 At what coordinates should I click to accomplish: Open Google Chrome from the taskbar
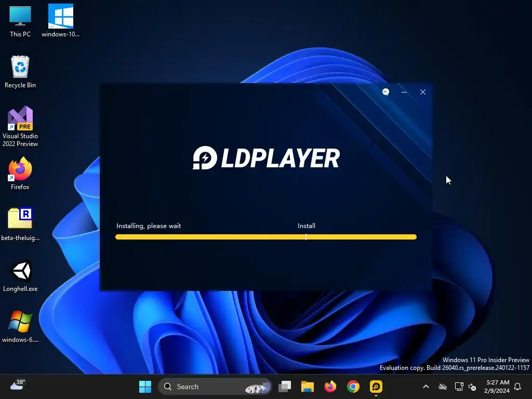[353, 387]
